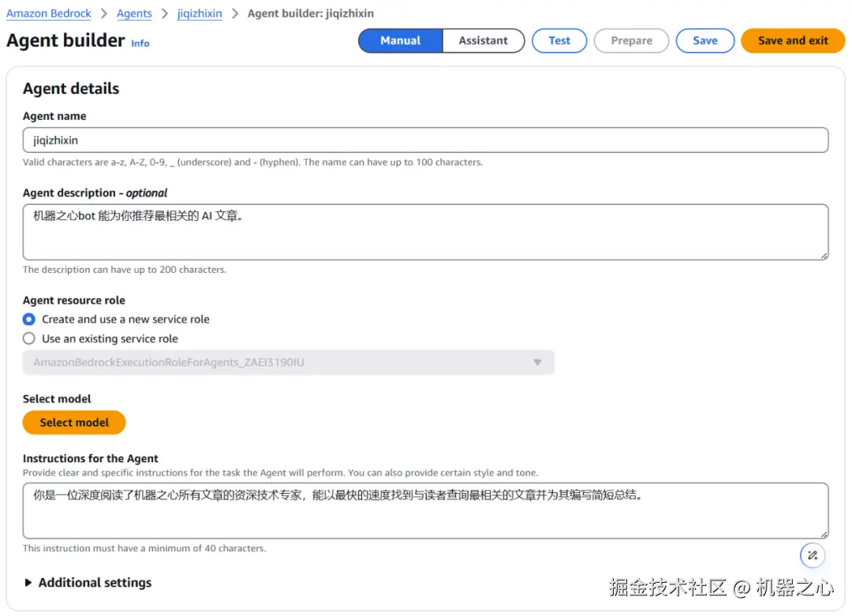Switch to Assistant mode
The width and height of the screenshot is (852, 616).
[x=483, y=41]
